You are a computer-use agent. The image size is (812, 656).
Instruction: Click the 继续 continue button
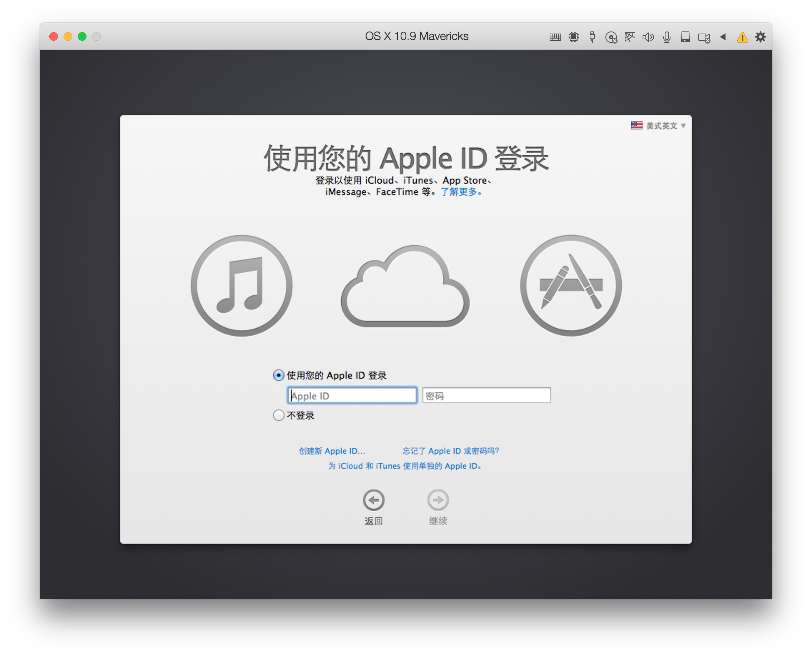pyautogui.click(x=438, y=501)
